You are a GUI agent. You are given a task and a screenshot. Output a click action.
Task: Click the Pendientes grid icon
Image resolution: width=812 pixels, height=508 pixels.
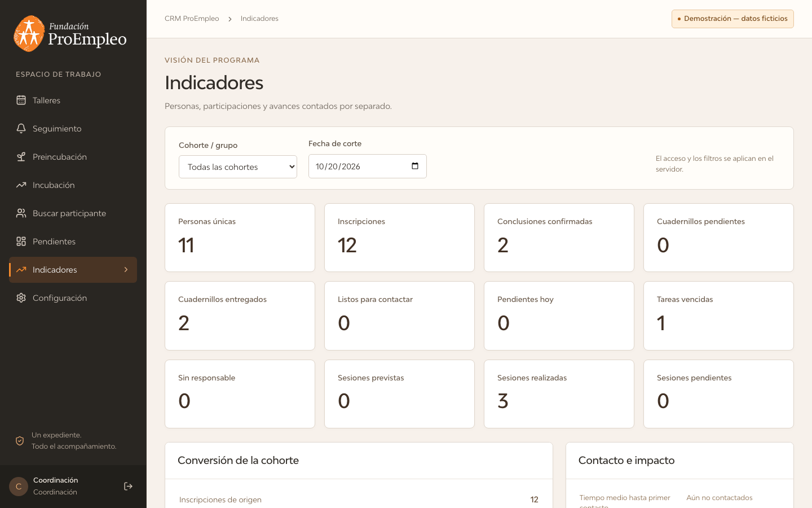[21, 242]
